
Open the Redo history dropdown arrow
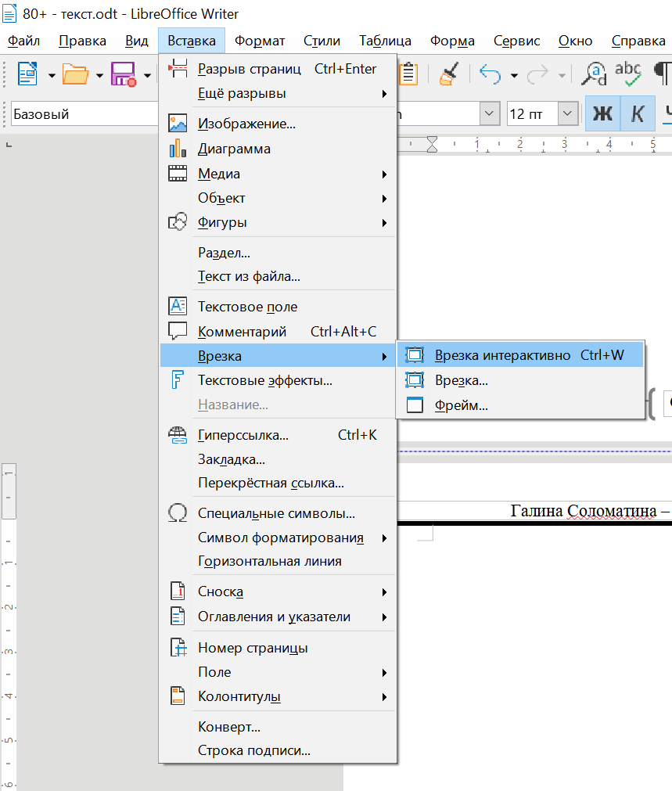tap(562, 76)
